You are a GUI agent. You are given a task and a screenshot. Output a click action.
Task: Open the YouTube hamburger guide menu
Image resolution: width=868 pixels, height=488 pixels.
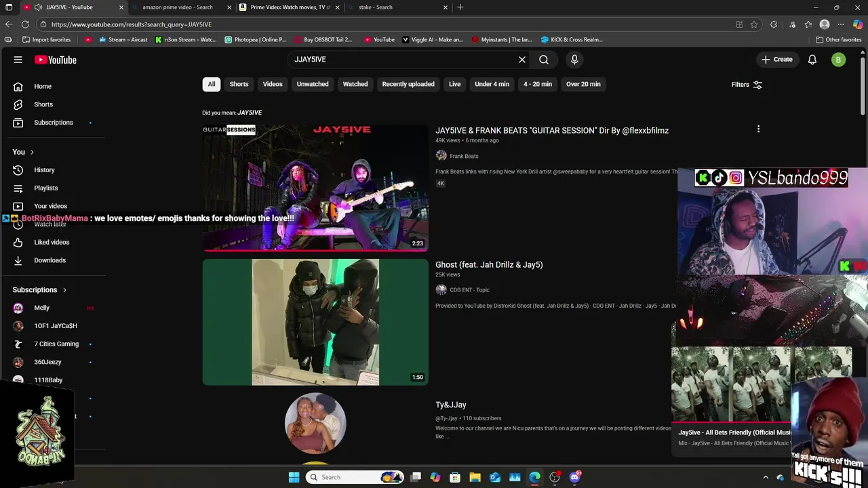point(18,60)
